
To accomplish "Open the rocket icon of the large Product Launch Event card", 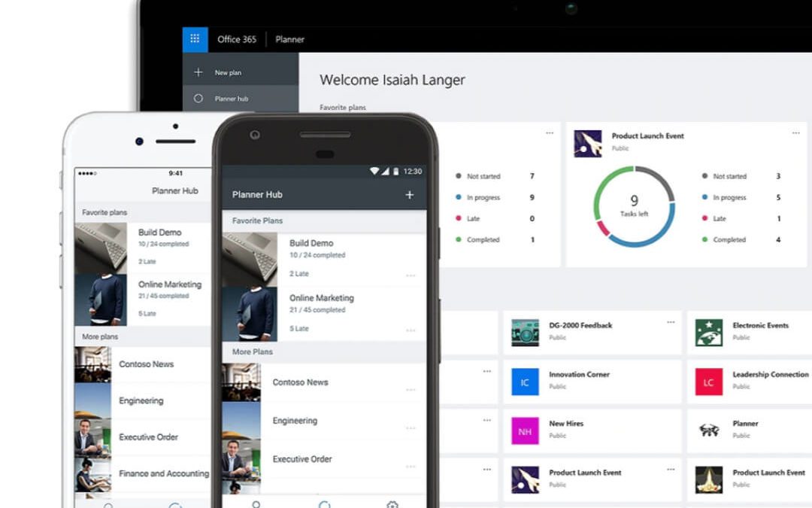I will tap(588, 144).
